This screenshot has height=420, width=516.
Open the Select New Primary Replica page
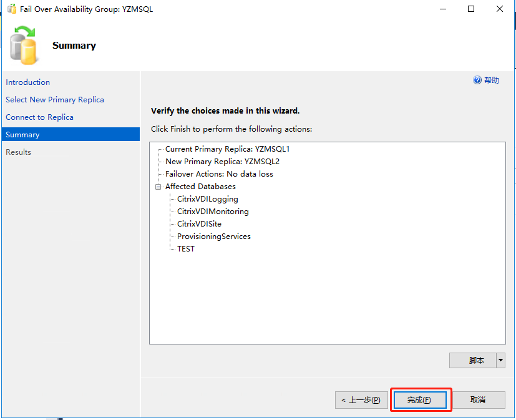[x=55, y=100]
